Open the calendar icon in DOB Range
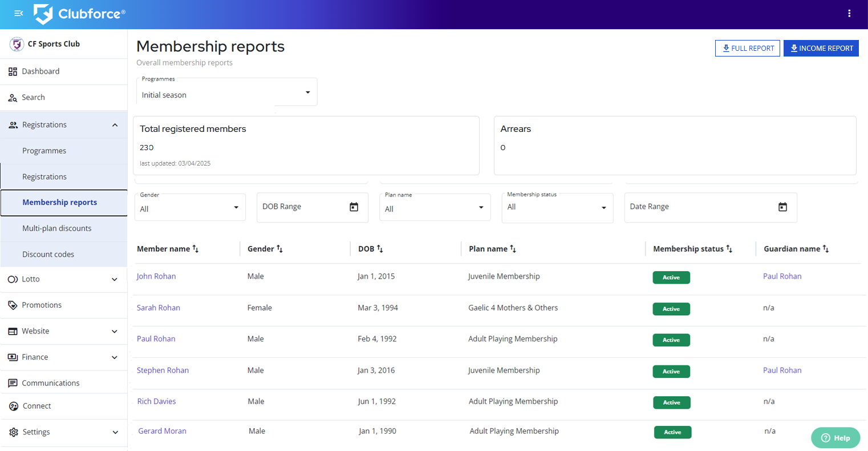 coord(355,206)
